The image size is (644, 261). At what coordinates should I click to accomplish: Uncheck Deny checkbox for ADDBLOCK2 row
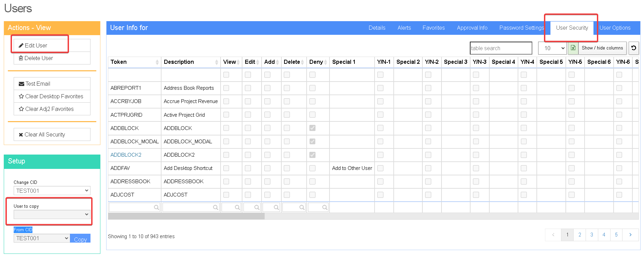[312, 155]
